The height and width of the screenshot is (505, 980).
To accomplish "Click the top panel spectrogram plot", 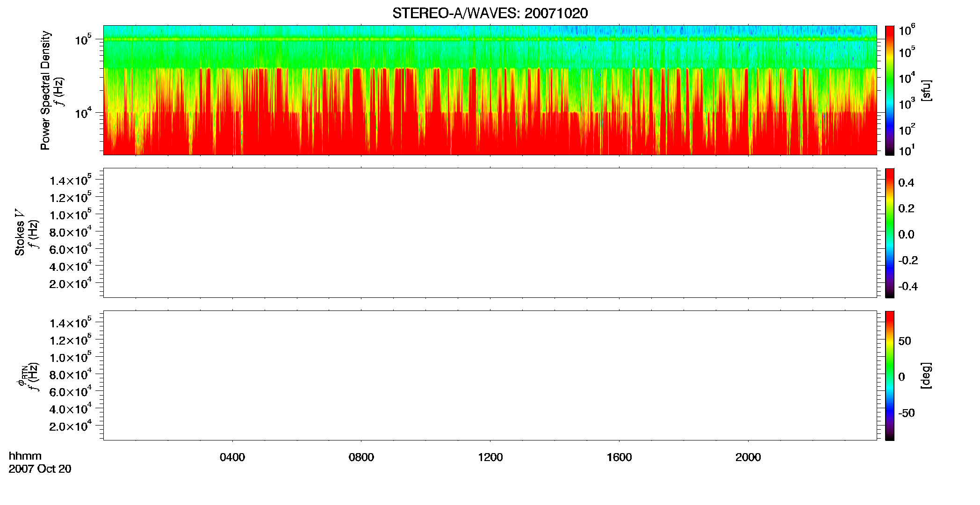I will 490,90.
